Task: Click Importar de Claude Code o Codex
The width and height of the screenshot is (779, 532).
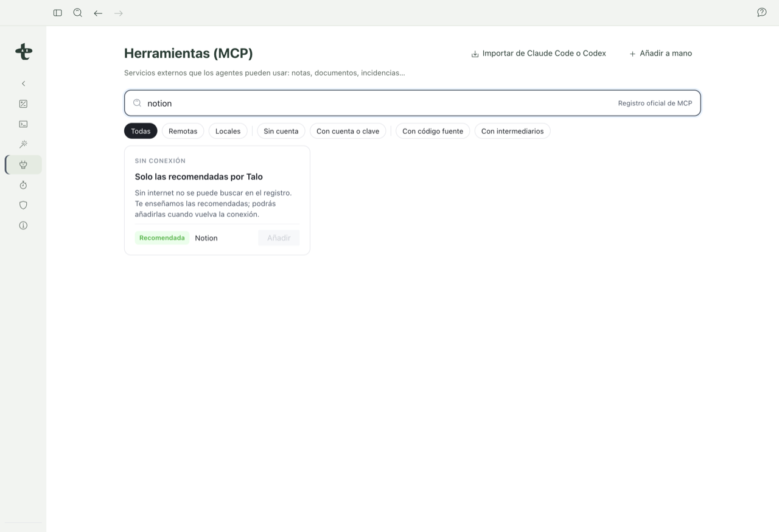Action: [x=539, y=54]
